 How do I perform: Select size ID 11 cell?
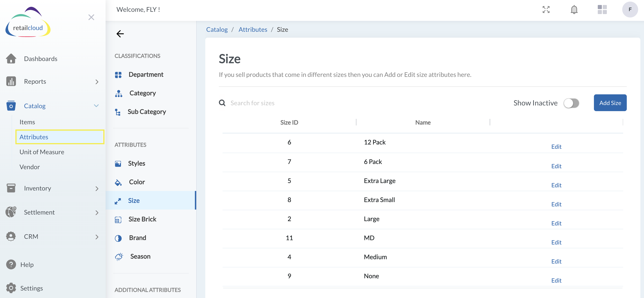coord(289,238)
